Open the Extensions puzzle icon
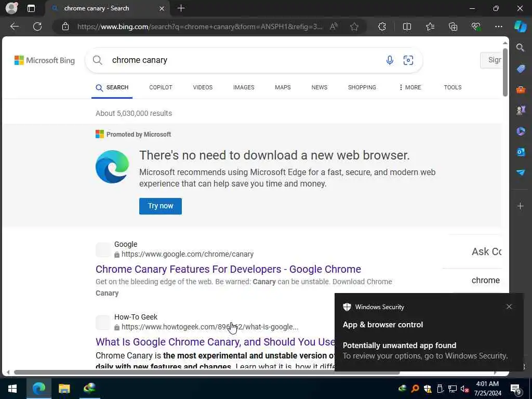Screen dimensions: 532x399 click(382, 26)
